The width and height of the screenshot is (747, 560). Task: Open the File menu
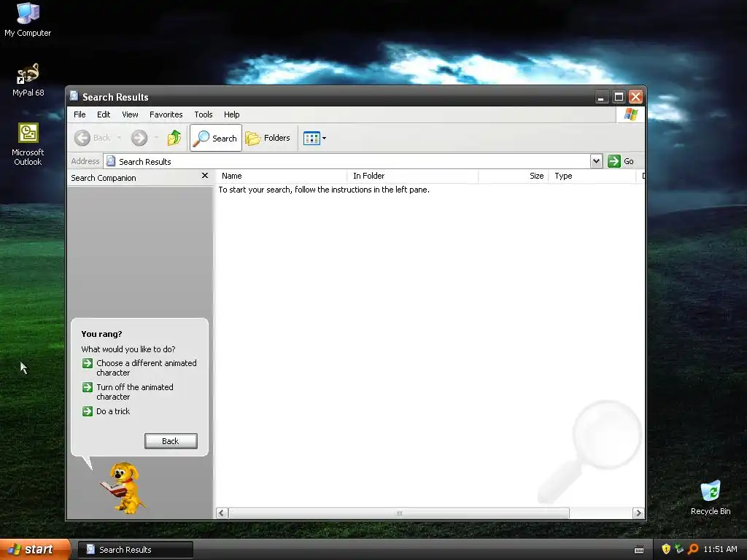(80, 114)
